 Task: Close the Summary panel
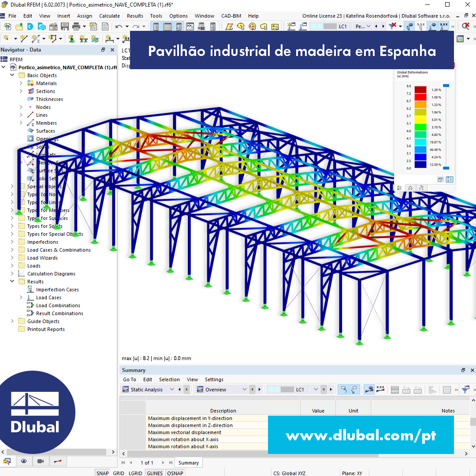[x=472, y=370]
